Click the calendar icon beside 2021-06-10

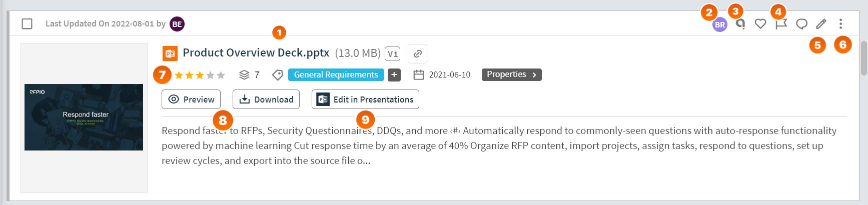click(419, 75)
